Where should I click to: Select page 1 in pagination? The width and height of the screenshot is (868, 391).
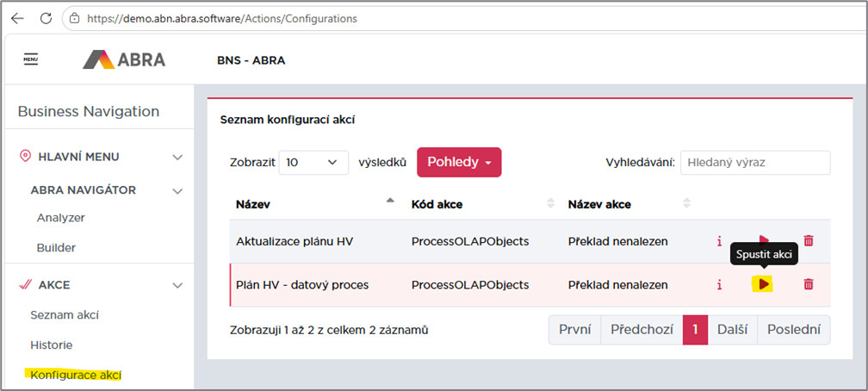(695, 330)
